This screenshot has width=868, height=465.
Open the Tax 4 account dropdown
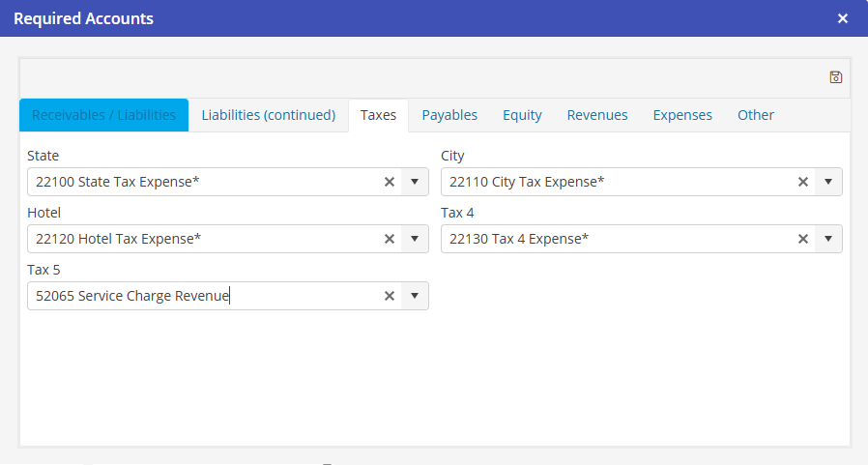pyautogui.click(x=828, y=239)
